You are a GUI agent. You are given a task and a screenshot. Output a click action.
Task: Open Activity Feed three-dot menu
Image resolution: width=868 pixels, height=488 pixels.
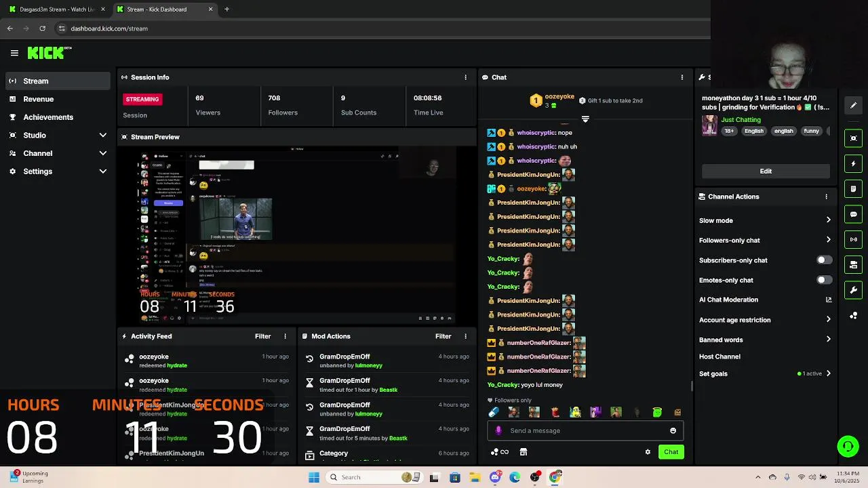click(x=285, y=336)
